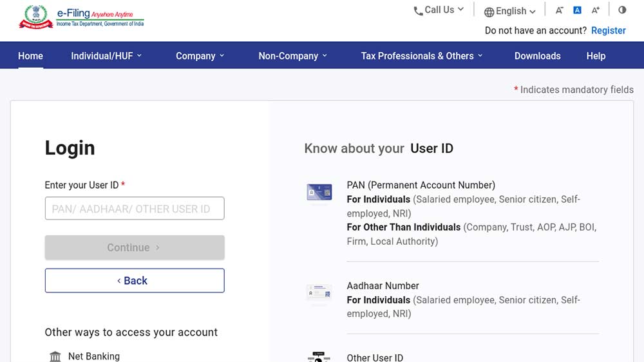Increase font size with the A+ icon
This screenshot has width=644, height=362.
click(x=596, y=10)
